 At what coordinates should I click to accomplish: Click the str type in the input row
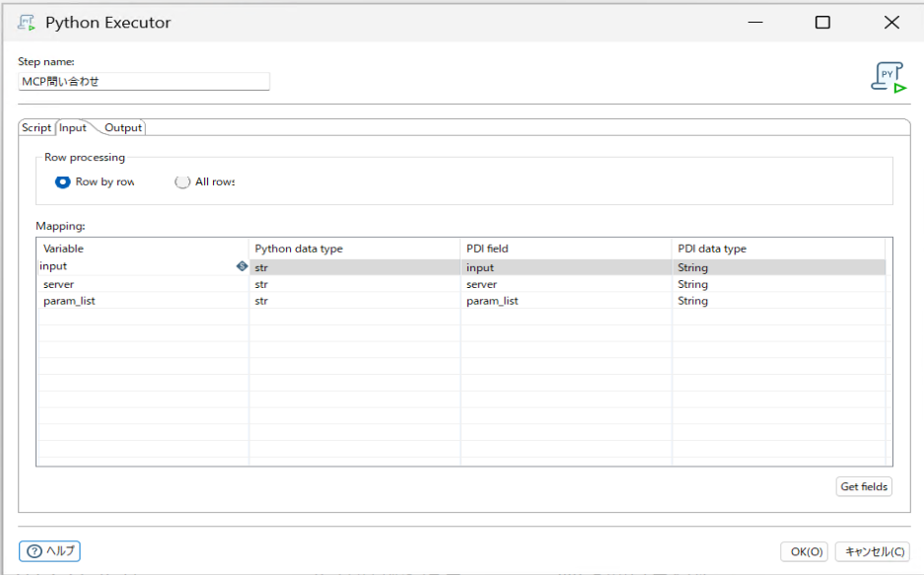pos(355,267)
